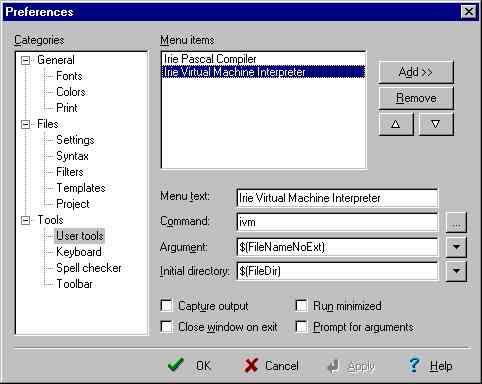Cancel the Preferences dialog
Screen dimensions: 482x384
(271, 366)
